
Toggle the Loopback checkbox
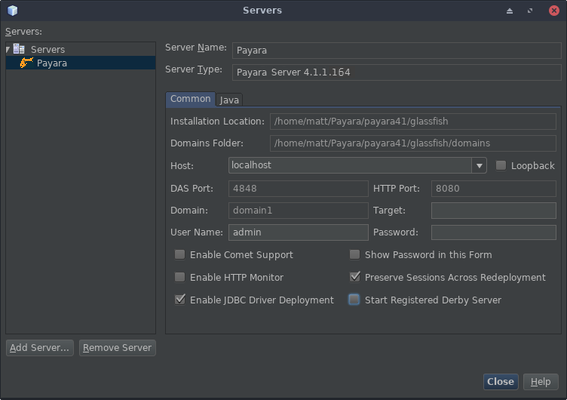(501, 165)
